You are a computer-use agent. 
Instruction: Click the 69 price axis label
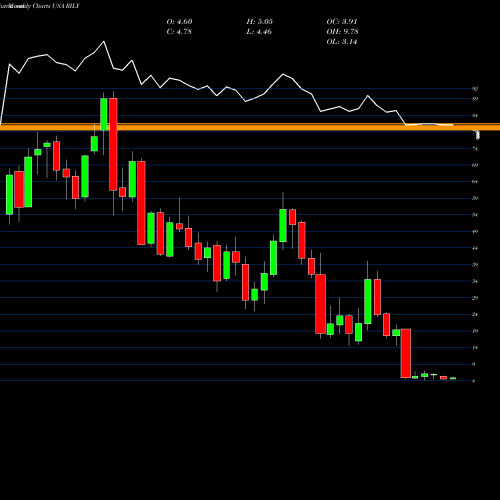point(475,165)
